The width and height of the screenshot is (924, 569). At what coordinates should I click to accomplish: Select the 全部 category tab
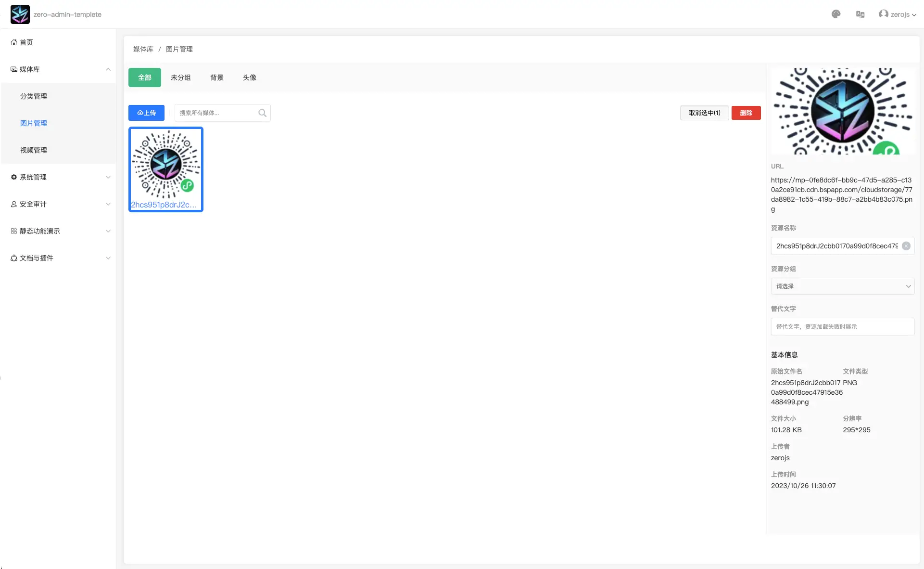pyautogui.click(x=145, y=78)
